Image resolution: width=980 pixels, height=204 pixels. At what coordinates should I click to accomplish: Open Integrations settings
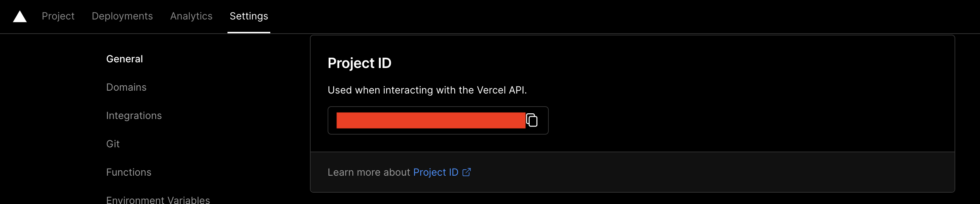[x=134, y=115]
